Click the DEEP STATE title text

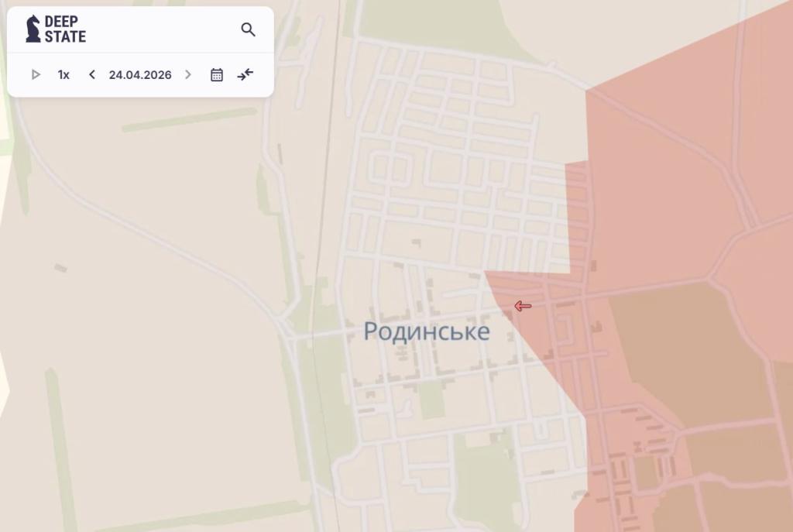click(x=65, y=29)
